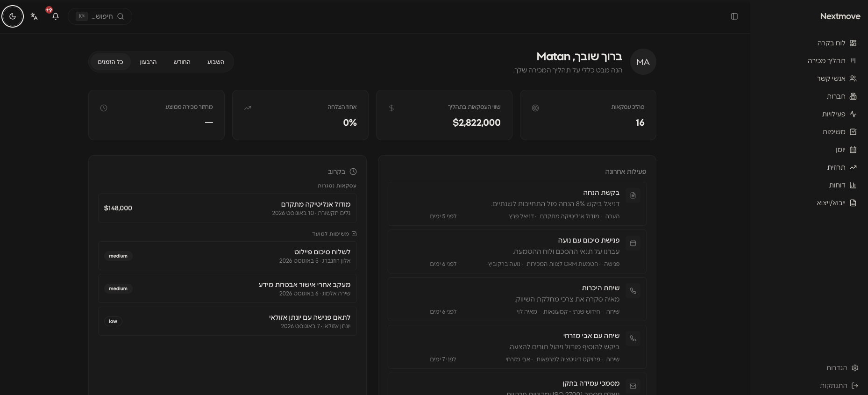Open ייבוא/ייצוא import/export in sidebar
This screenshot has width=868, height=395.
tap(836, 203)
